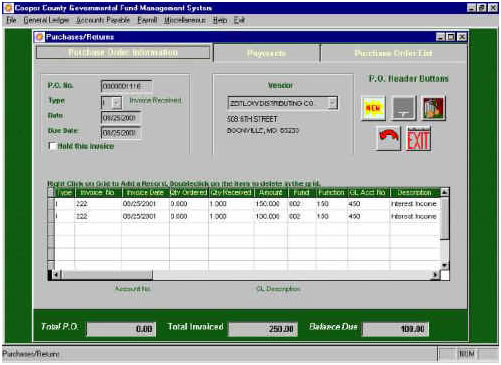Click grid horizontal scrollbar left arrow
The height and width of the screenshot is (365, 501).
[56, 275]
